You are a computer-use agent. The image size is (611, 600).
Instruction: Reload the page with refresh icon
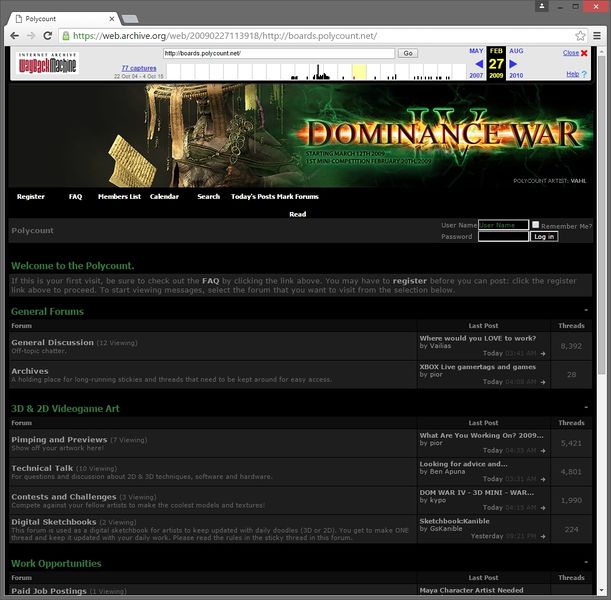[x=48, y=36]
